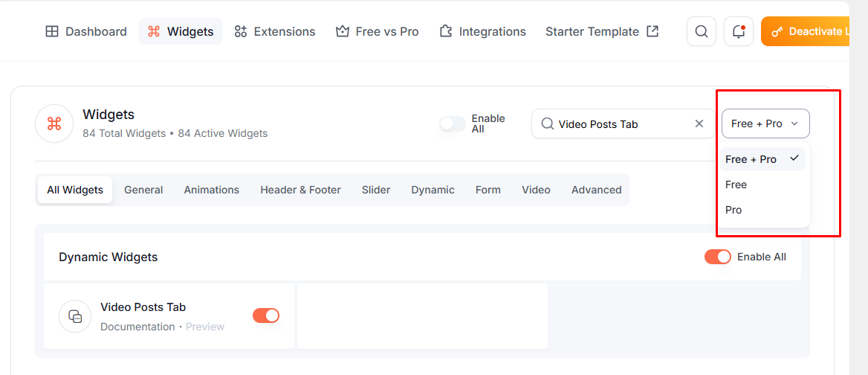Click the puzzle icon beside Integrations
The height and width of the screenshot is (375, 868).
click(x=446, y=31)
